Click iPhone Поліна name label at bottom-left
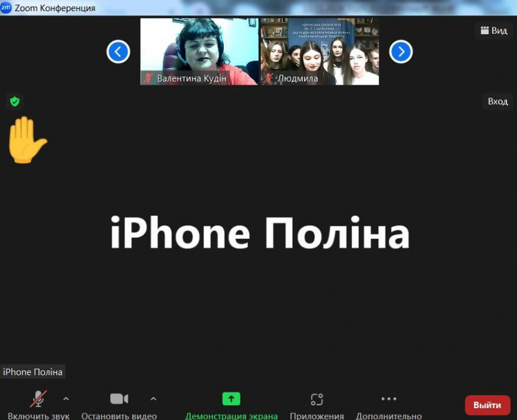 point(32,372)
